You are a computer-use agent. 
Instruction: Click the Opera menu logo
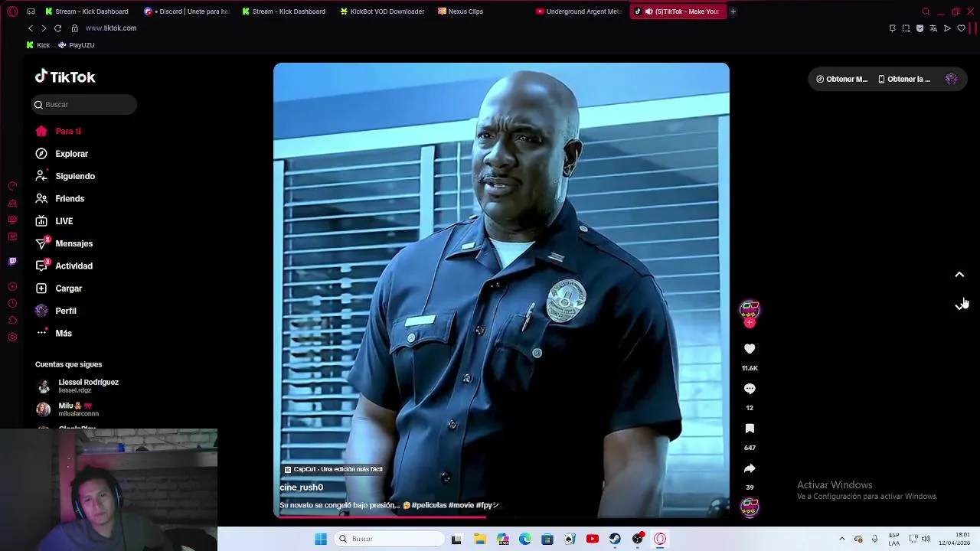[12, 11]
